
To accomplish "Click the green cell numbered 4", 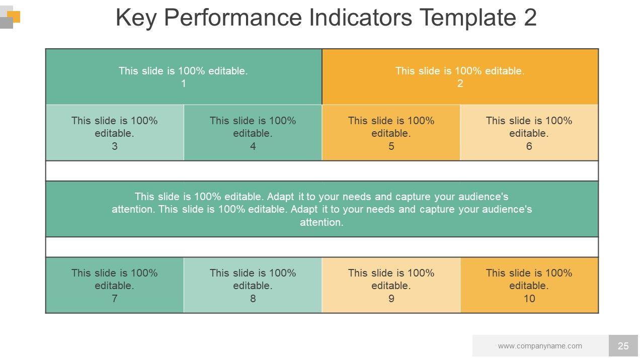I will (253, 133).
